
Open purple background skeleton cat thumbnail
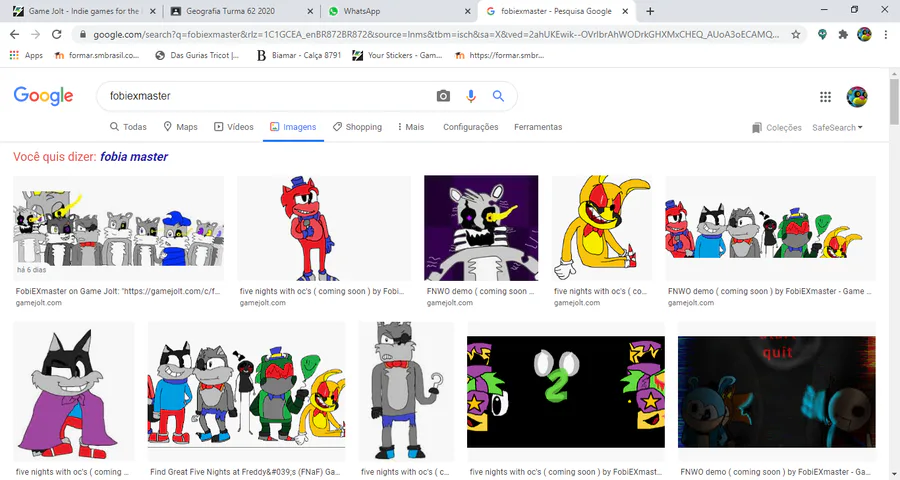[481, 229]
